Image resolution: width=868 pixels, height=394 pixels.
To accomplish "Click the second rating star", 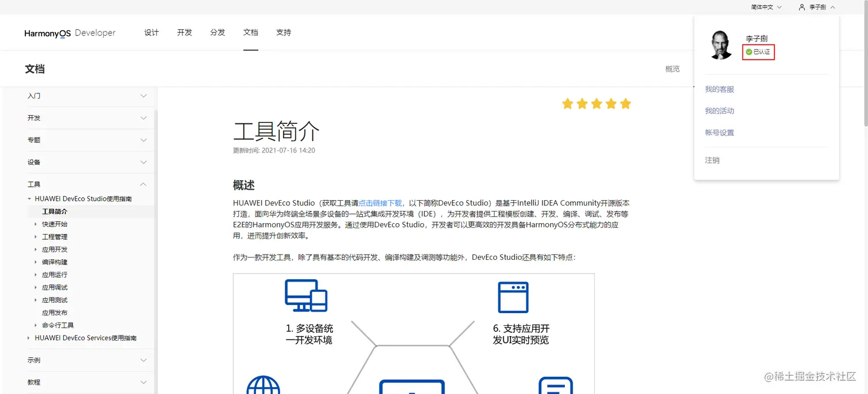I will (x=582, y=104).
